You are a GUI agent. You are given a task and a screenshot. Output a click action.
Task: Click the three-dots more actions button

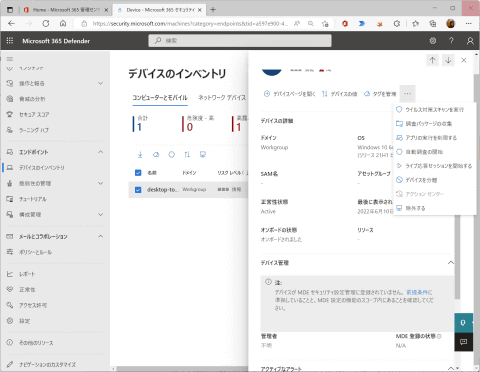coord(407,94)
